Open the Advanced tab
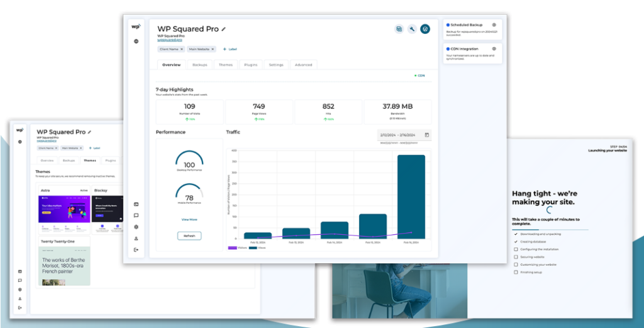Image resolution: width=644 pixels, height=328 pixels. click(303, 65)
